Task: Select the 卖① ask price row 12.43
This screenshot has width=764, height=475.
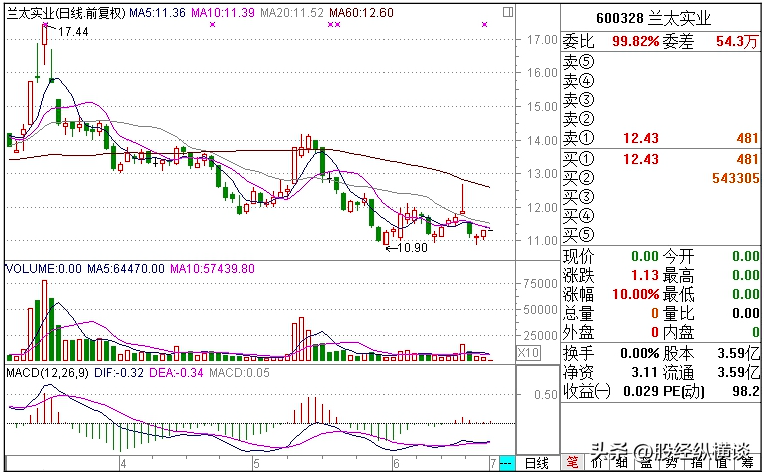Action: [x=640, y=137]
